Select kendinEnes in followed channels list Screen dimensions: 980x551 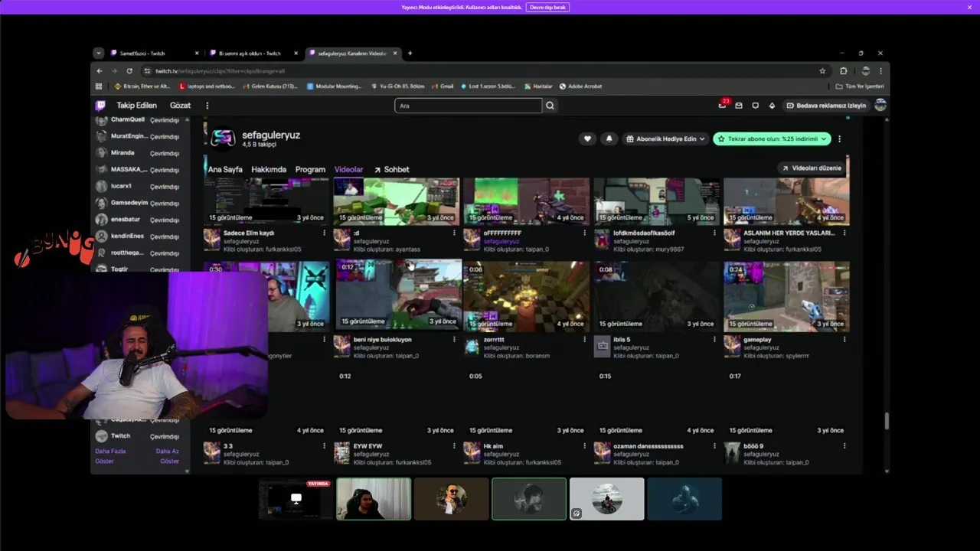pos(138,236)
